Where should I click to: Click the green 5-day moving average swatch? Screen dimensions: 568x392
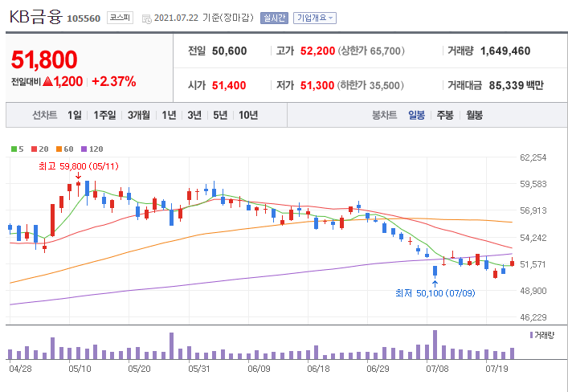coord(14,149)
